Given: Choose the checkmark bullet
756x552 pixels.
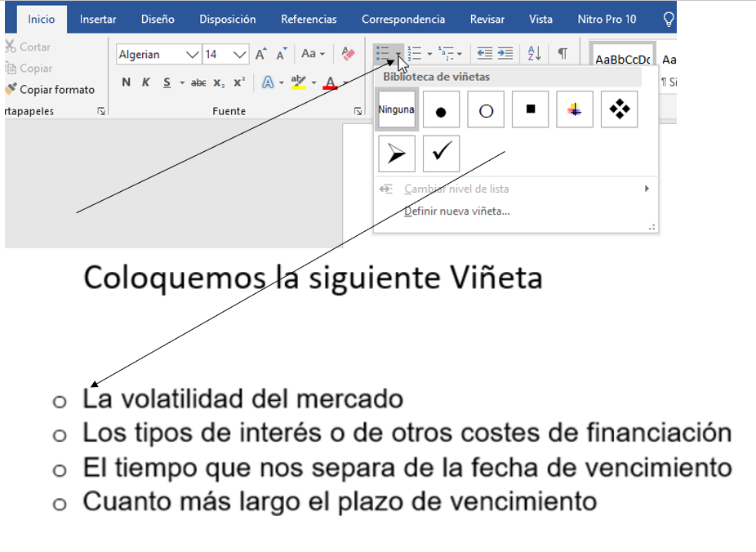Looking at the screenshot, I should pyautogui.click(x=441, y=154).
